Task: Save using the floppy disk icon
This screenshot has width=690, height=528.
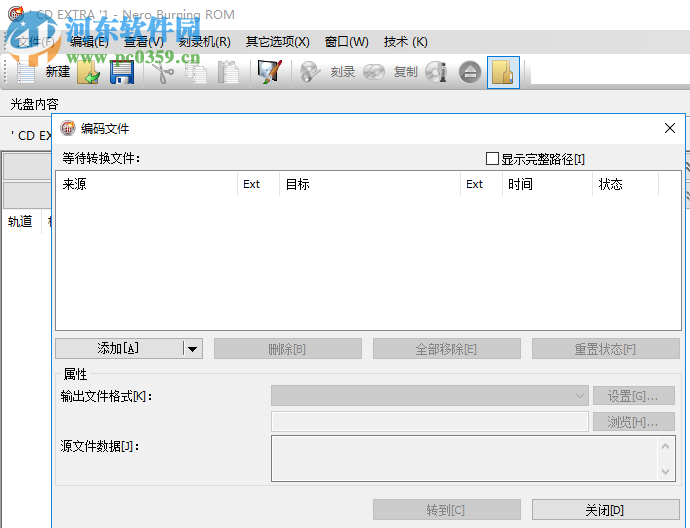Action: coord(122,72)
